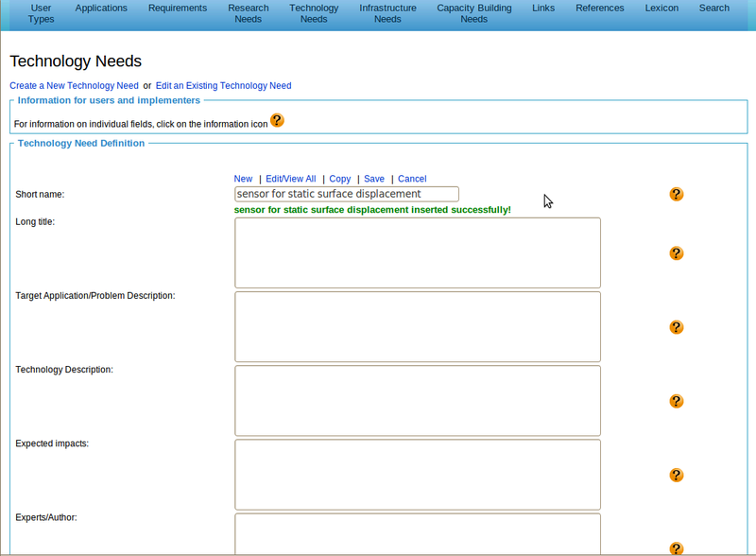This screenshot has height=556, width=756.
Task: Cancel the technology need edit
Action: (412, 179)
